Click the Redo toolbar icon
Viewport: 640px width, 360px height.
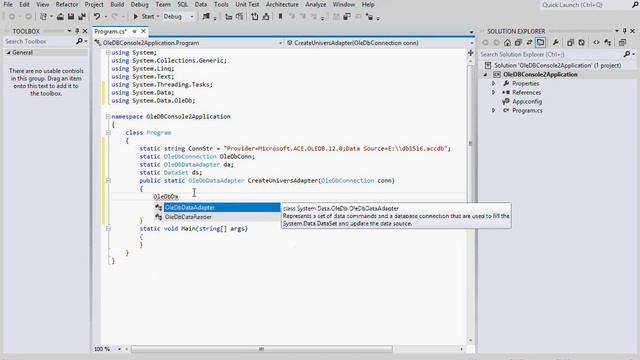click(x=115, y=17)
